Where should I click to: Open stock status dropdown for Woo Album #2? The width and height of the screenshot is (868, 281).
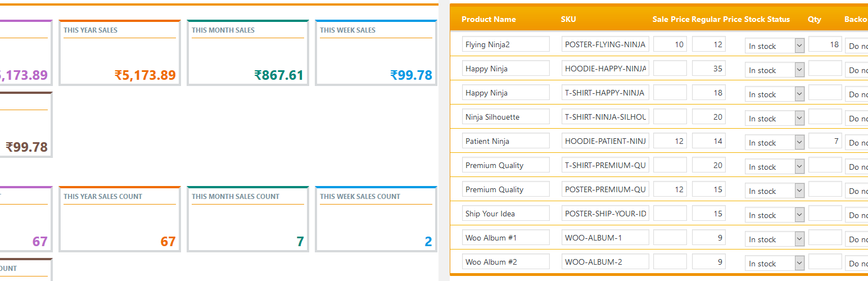coord(775,263)
